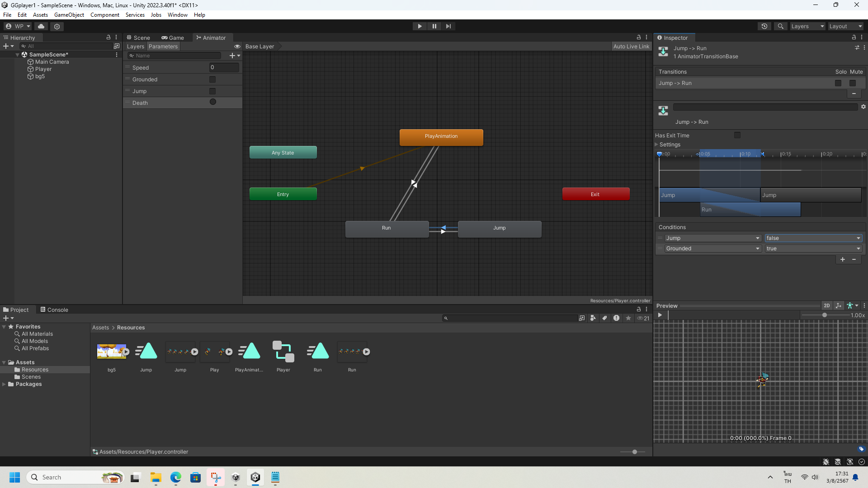The width and height of the screenshot is (868, 488).
Task: Open the GameObject menu
Action: pyautogui.click(x=69, y=15)
